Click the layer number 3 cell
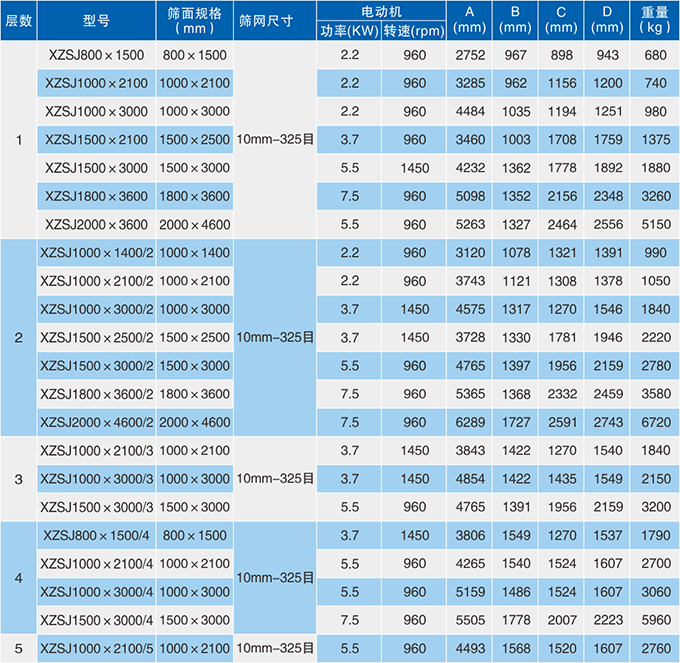 tap(18, 480)
